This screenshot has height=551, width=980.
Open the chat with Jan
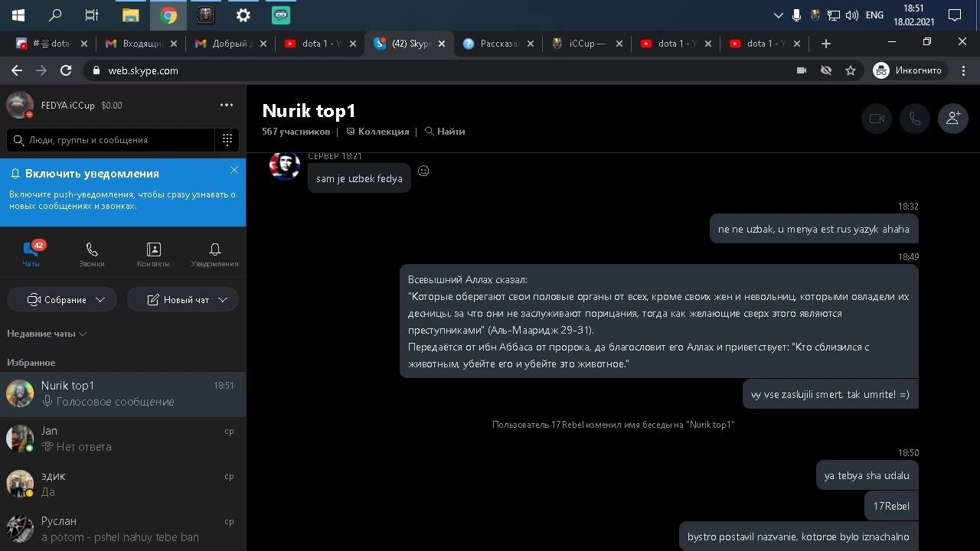pos(122,439)
